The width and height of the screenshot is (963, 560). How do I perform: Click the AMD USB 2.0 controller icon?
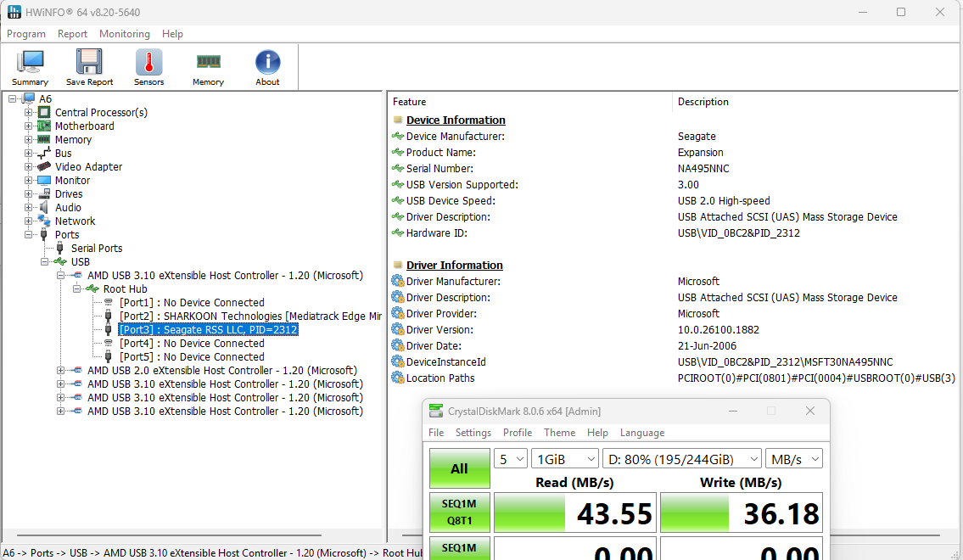pos(76,370)
